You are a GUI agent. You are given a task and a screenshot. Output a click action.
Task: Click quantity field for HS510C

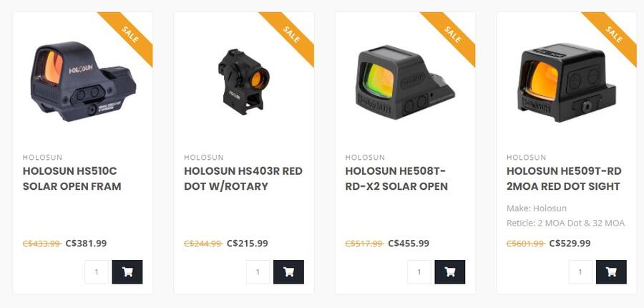97,271
